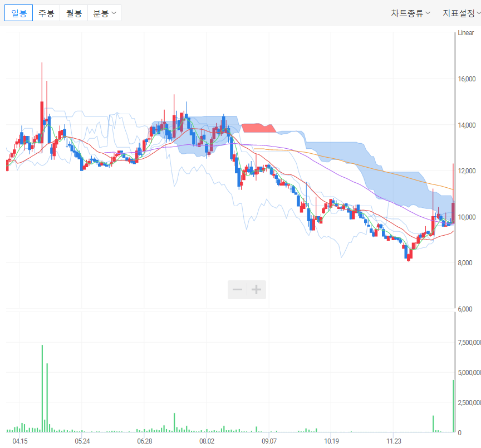Click the 10.19 date axis label
The height and width of the screenshot is (448, 481).
coord(332,441)
